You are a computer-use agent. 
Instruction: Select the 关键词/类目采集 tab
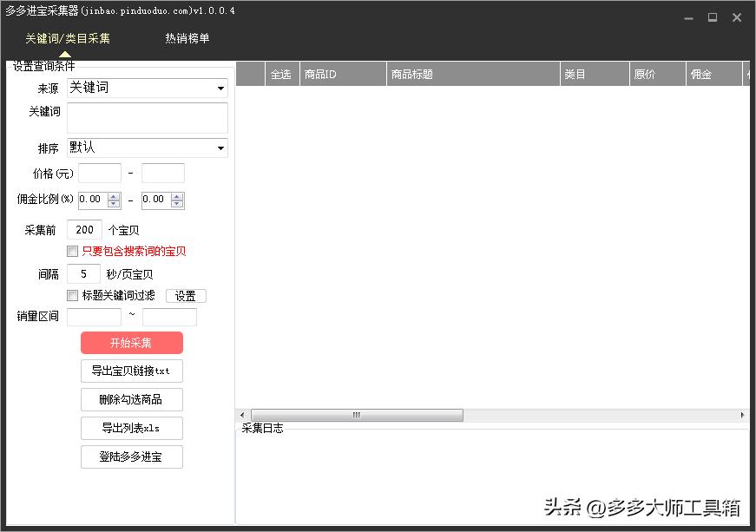coord(66,38)
